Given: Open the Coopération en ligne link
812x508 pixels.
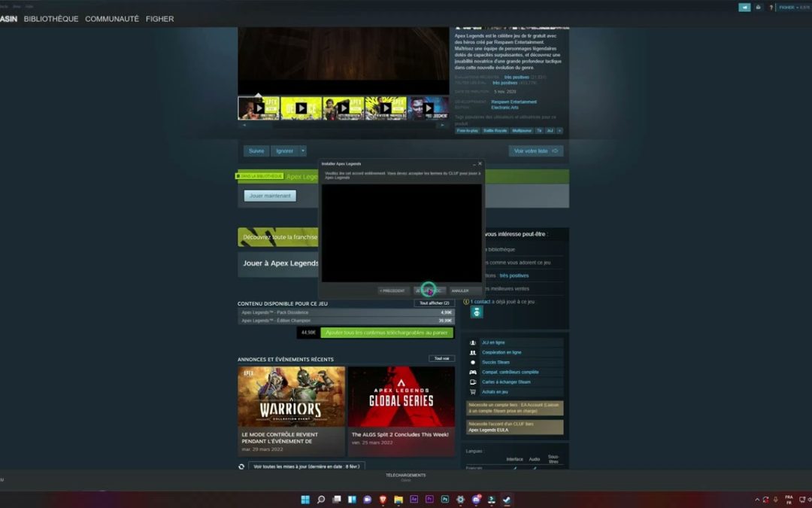Looking at the screenshot, I should [501, 352].
